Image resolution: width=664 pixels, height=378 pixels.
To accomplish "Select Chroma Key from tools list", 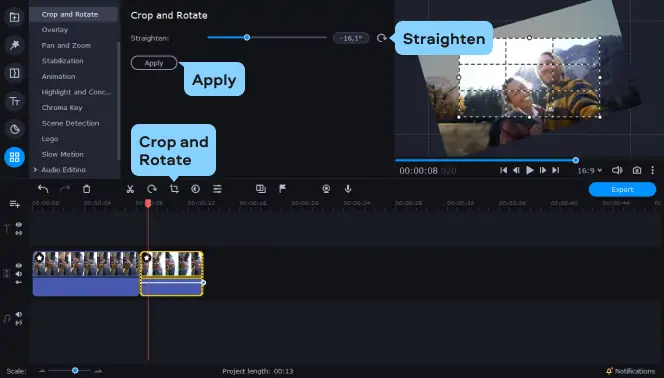I will pyautogui.click(x=62, y=108).
